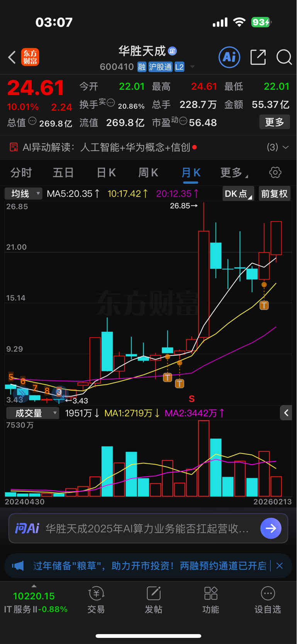Expand the AI异动解读 (3) chevron

click(x=286, y=147)
